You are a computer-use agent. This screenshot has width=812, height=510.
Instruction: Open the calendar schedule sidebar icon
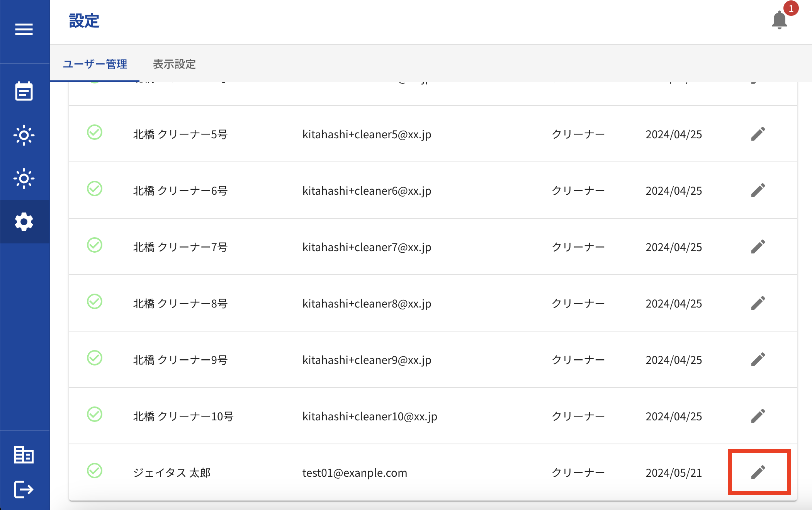[24, 92]
